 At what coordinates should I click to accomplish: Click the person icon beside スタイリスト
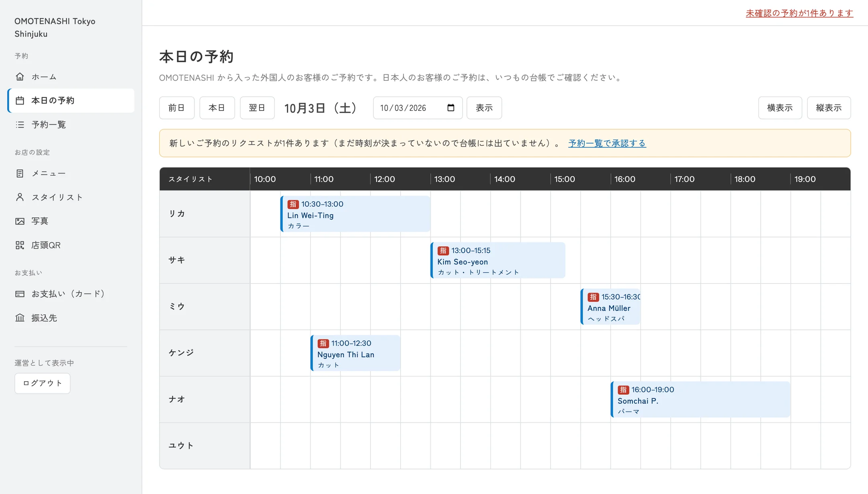coord(20,197)
